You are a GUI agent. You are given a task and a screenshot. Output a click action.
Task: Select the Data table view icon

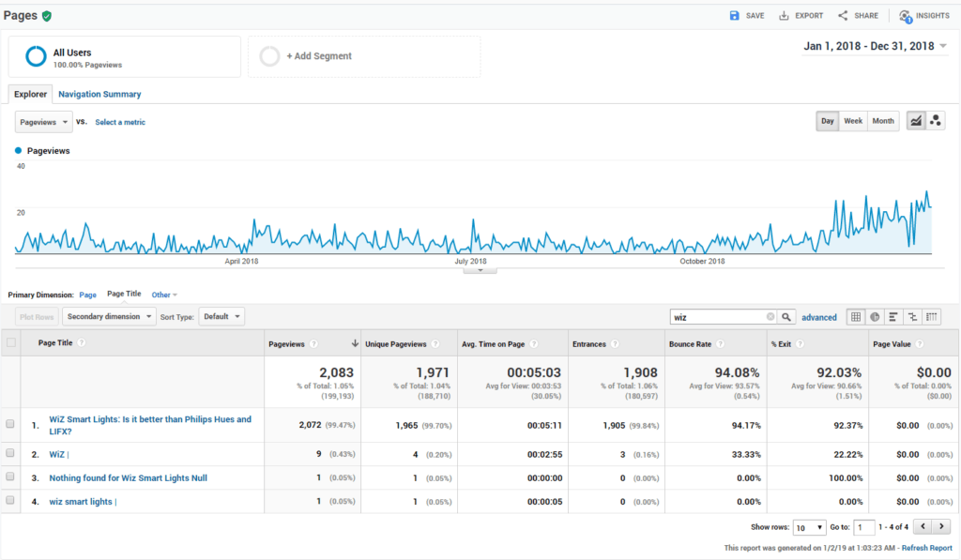tap(856, 317)
